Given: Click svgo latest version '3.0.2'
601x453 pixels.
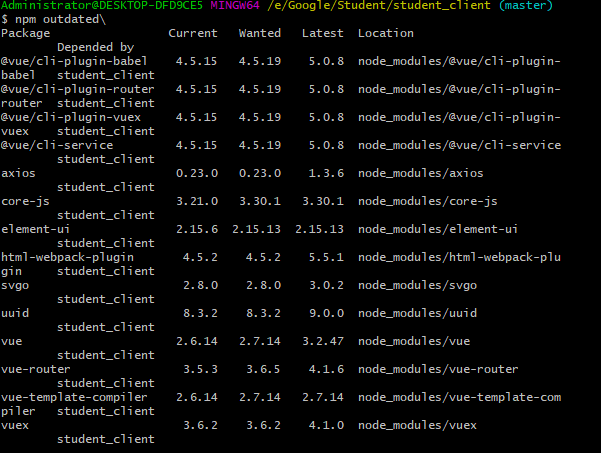Looking at the screenshot, I should point(326,285).
